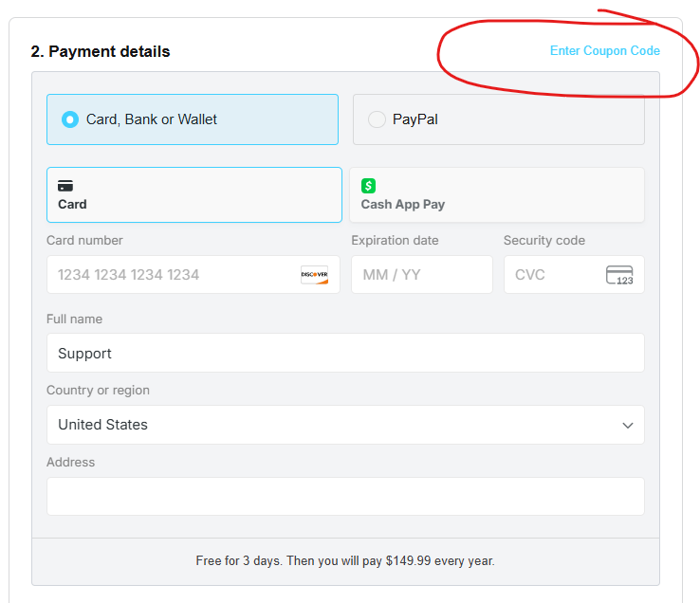Screen dimensions: 700x603
Task: Open the Card payment tab
Action: coord(194,195)
